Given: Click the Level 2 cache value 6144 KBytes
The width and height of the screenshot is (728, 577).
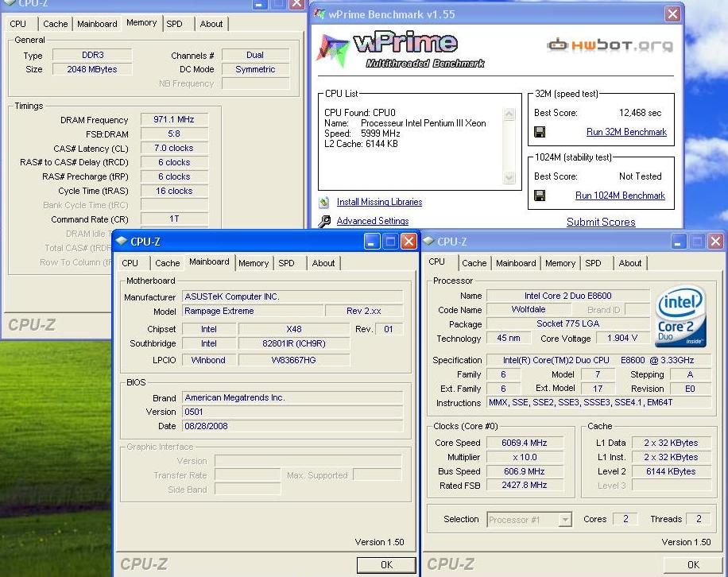Looking at the screenshot, I should 671,471.
